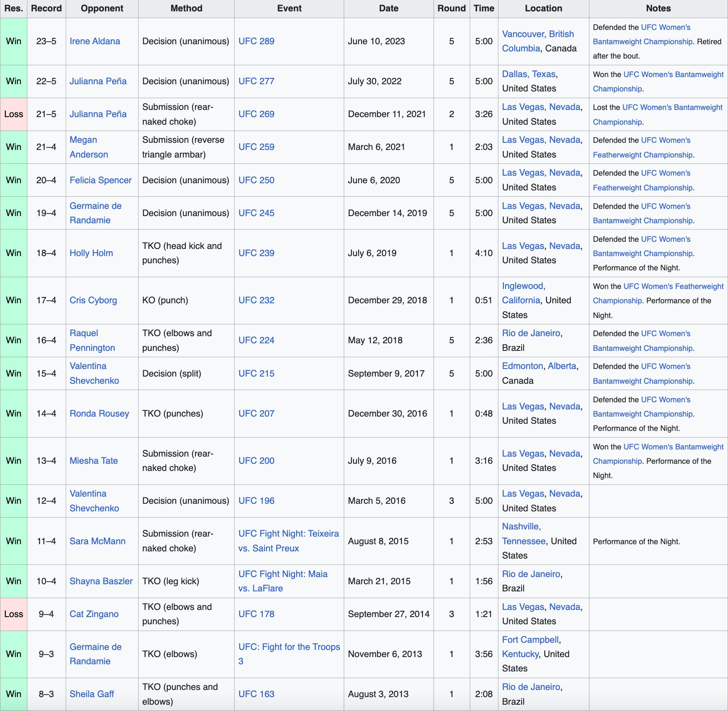The height and width of the screenshot is (711, 728).
Task: Click the Felicia Spencer opponent link
Action: click(100, 180)
